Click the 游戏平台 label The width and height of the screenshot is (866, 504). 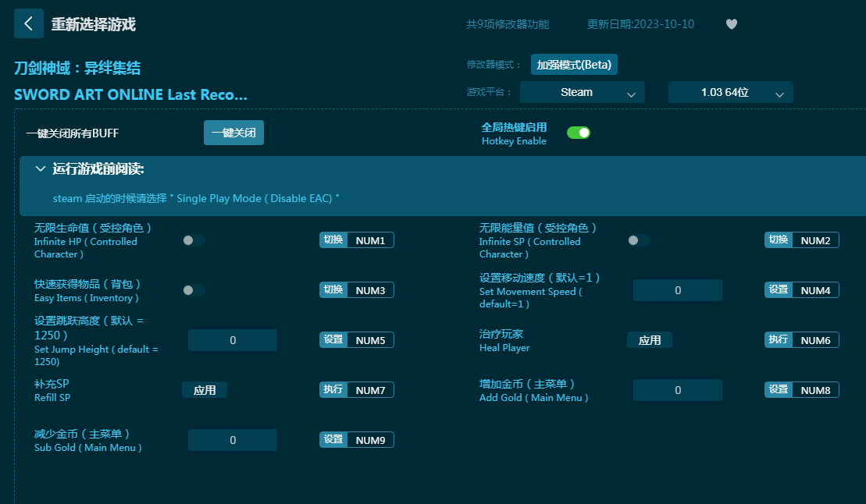pos(490,92)
